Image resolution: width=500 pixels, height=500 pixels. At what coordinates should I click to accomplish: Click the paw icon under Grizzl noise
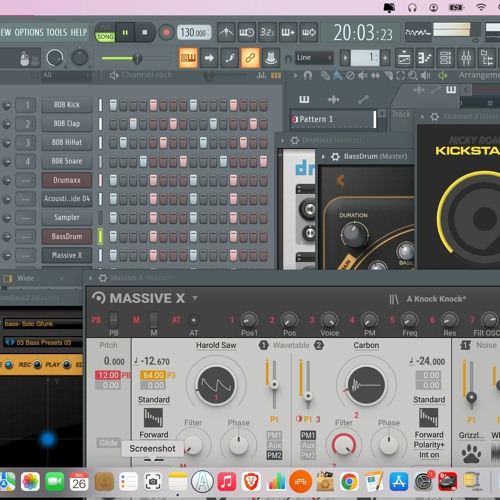(471, 454)
